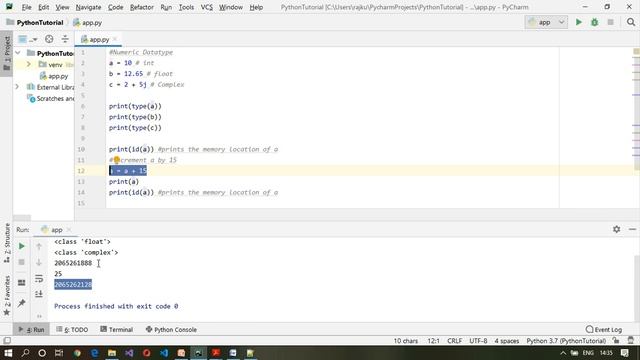The width and height of the screenshot is (640, 360).
Task: Open the Python Console tool window
Action: [171, 329]
